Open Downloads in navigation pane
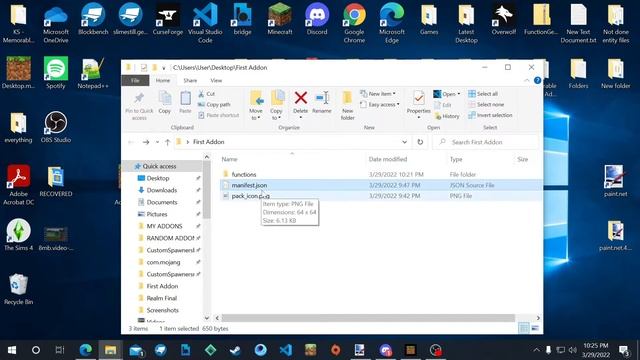The image size is (640, 360). (x=162, y=190)
